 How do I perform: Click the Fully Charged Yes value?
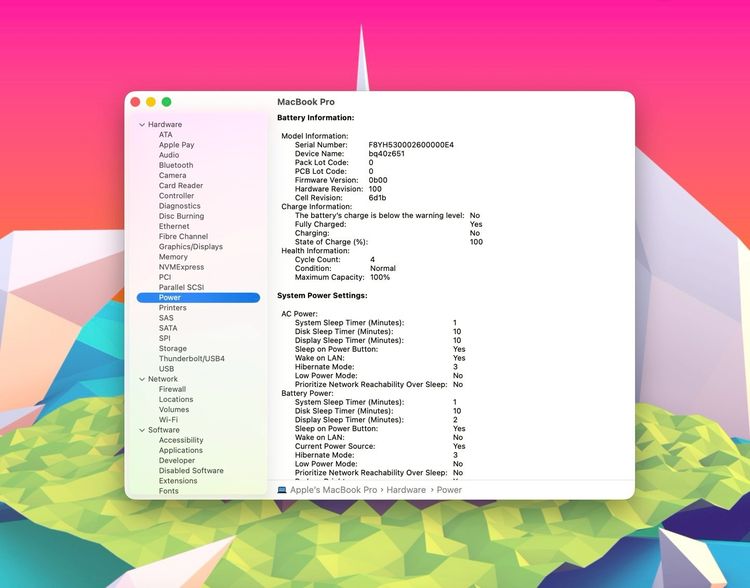point(476,224)
